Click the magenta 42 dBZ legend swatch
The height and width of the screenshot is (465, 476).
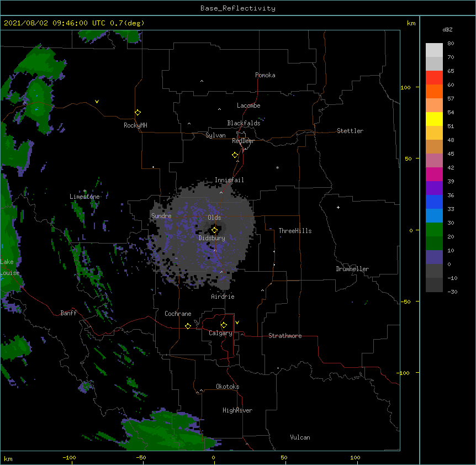[x=434, y=174]
